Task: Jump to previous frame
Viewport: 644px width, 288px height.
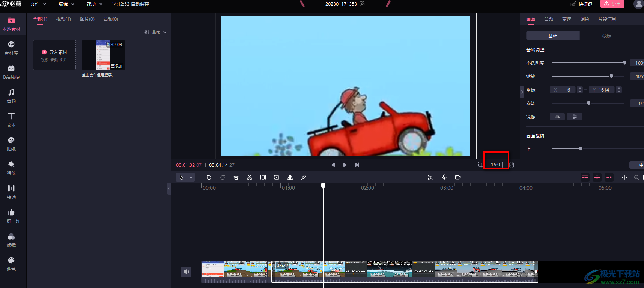Action: pos(333,165)
